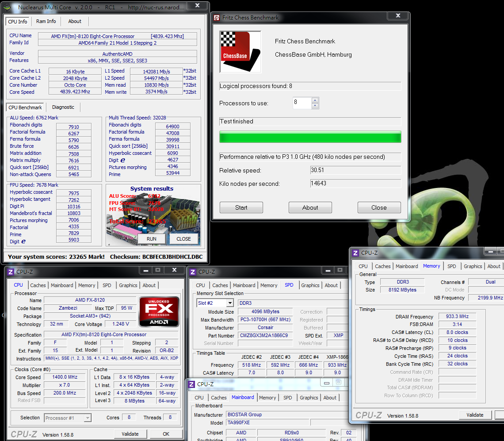Image resolution: width=504 pixels, height=441 pixels.
Task: Open the CPU tab in CPU-Z Memory window
Action: tap(363, 266)
